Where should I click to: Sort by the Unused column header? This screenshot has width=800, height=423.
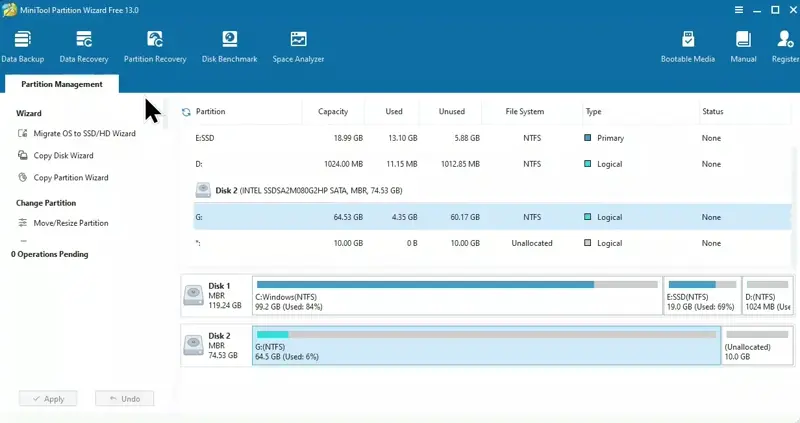tap(452, 111)
